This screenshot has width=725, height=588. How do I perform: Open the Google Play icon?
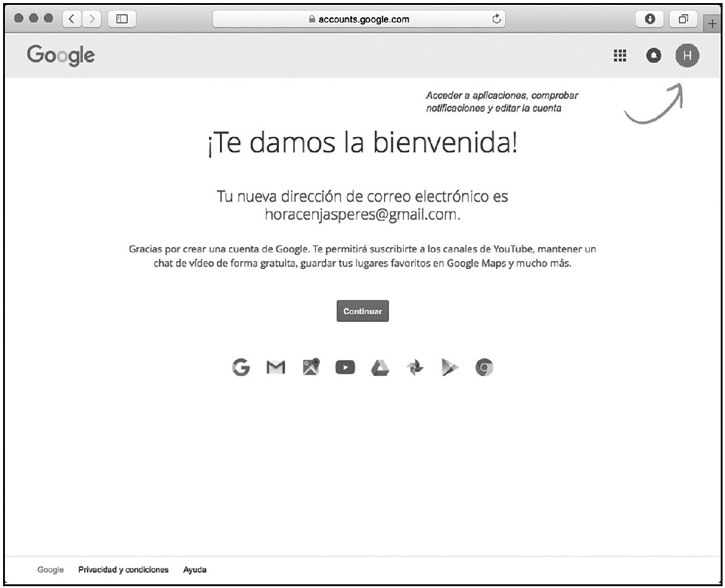(450, 367)
